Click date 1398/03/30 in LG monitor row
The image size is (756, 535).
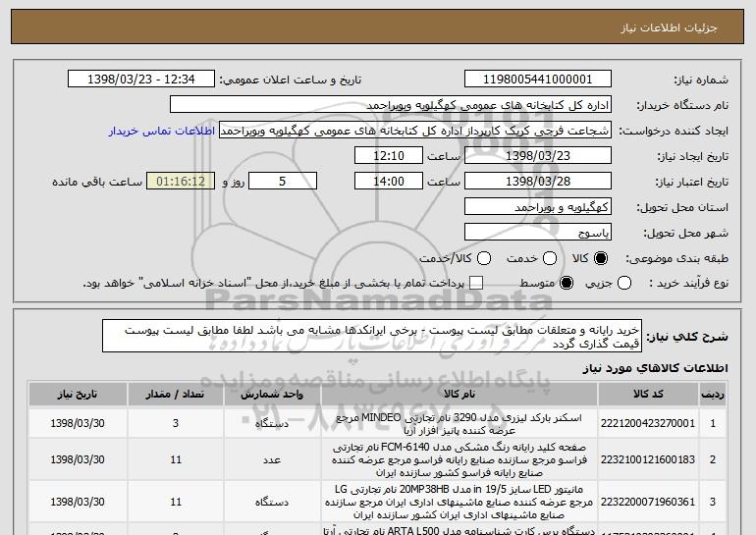tap(78, 502)
